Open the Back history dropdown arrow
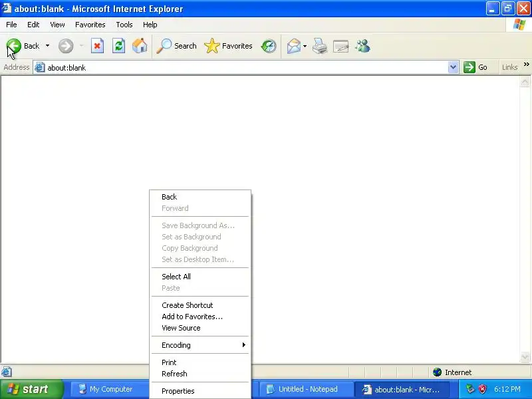Viewport: 532px width, 399px height. (x=47, y=46)
